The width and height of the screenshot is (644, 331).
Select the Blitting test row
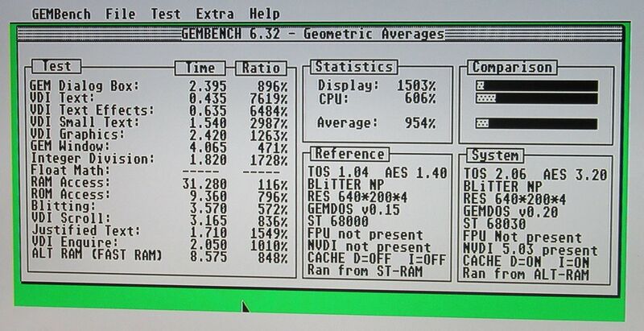[159, 206]
